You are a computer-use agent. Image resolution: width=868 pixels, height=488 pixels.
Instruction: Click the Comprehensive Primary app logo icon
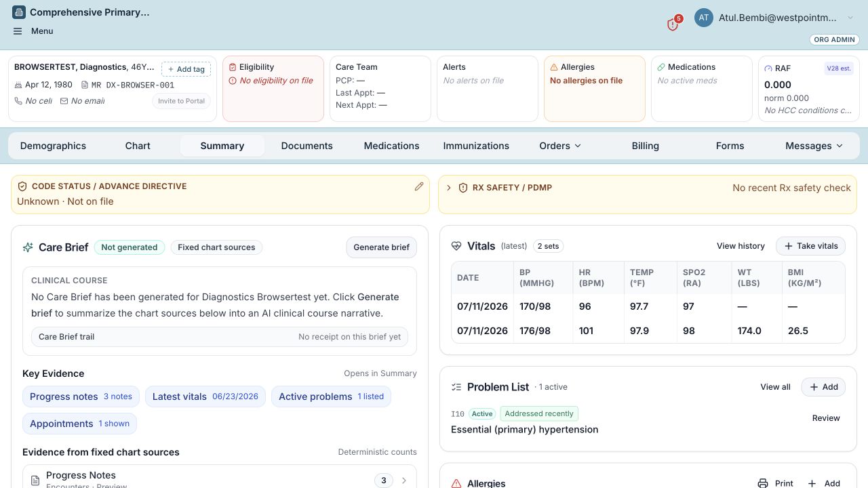point(19,12)
